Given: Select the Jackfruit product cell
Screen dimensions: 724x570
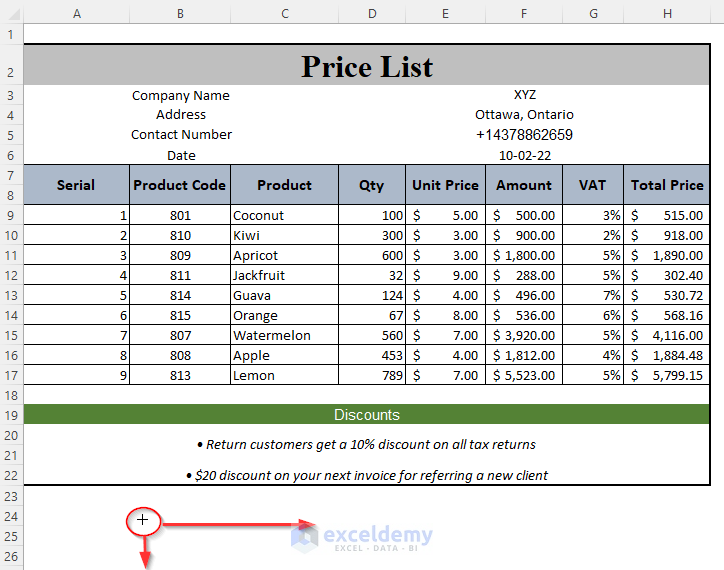Looking at the screenshot, I should click(x=284, y=275).
